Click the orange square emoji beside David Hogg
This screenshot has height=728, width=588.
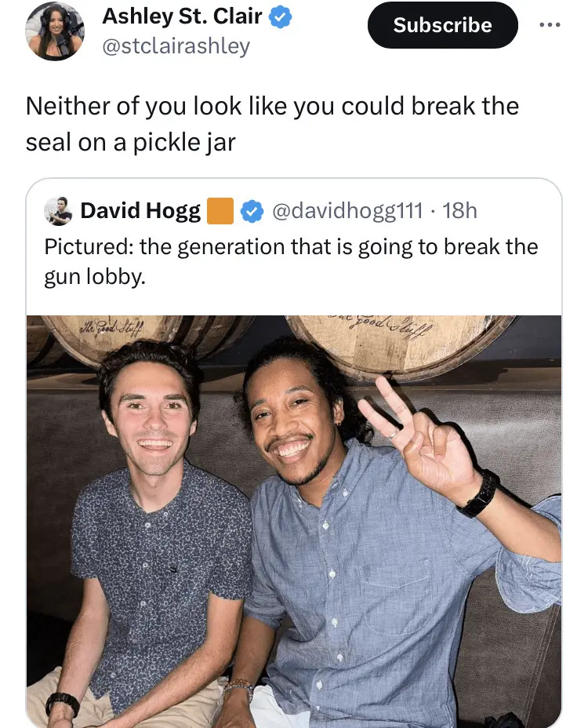[x=220, y=210]
